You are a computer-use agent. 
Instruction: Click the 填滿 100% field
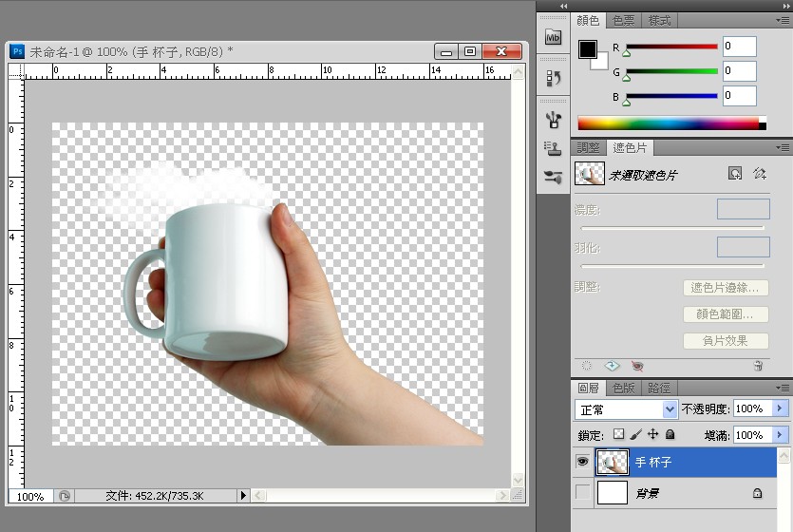click(752, 435)
